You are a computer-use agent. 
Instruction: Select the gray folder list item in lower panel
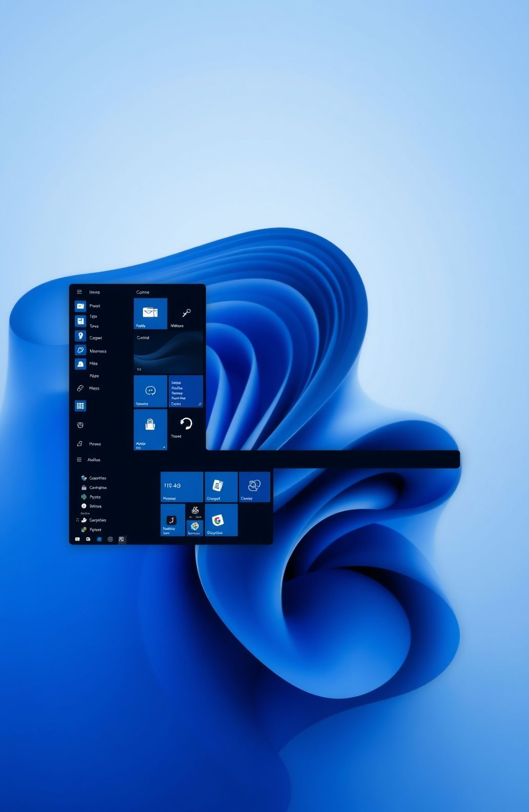[94, 488]
